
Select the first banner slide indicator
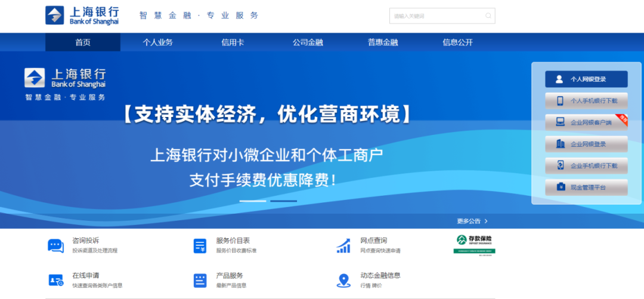click(253, 201)
